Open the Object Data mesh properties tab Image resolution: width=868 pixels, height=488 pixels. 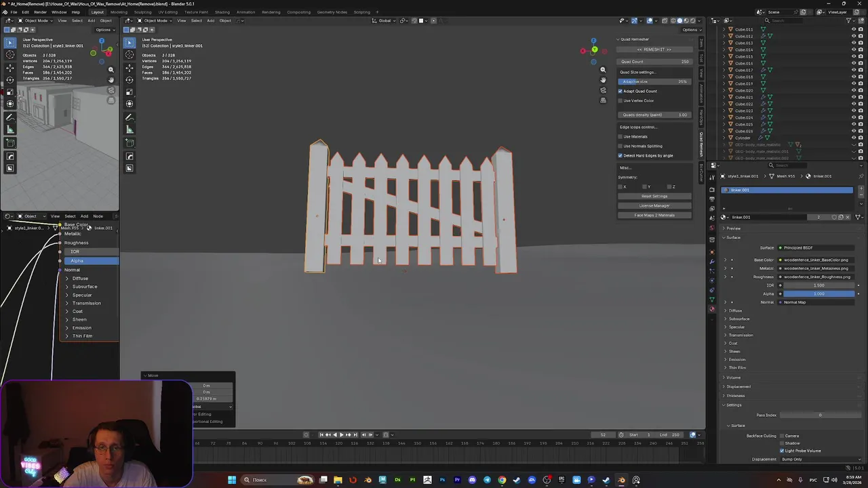[x=712, y=300]
